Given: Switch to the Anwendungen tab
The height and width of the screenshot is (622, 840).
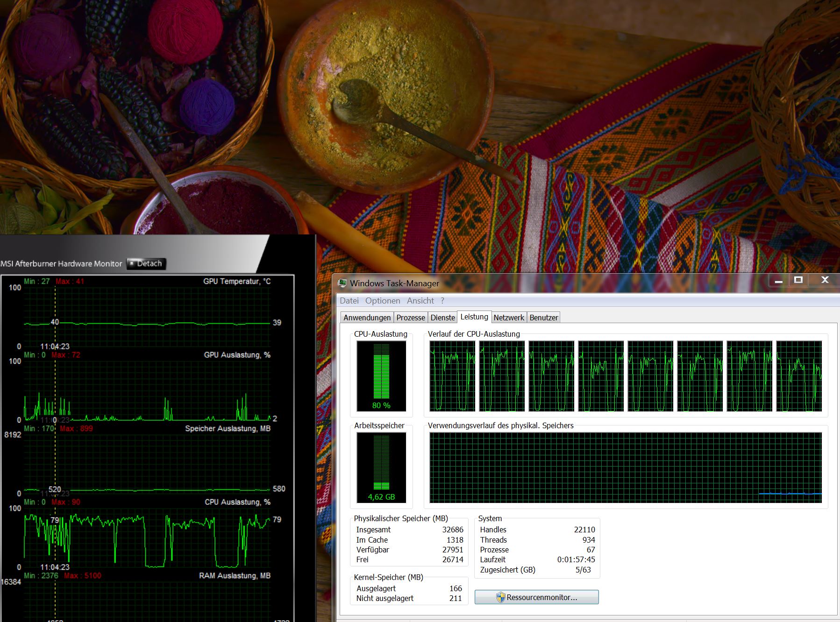Looking at the screenshot, I should pyautogui.click(x=366, y=317).
